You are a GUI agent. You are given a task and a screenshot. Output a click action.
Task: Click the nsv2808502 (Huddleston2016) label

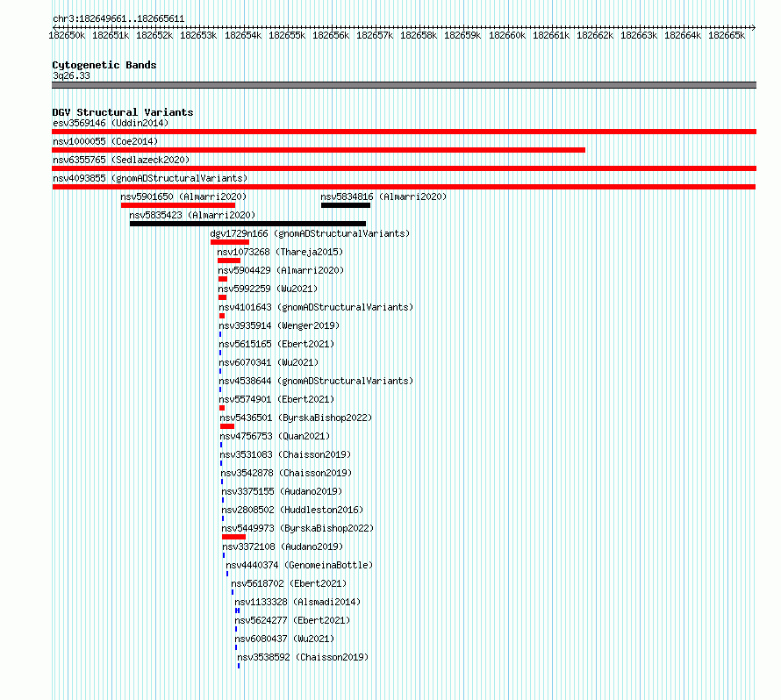coord(292,510)
